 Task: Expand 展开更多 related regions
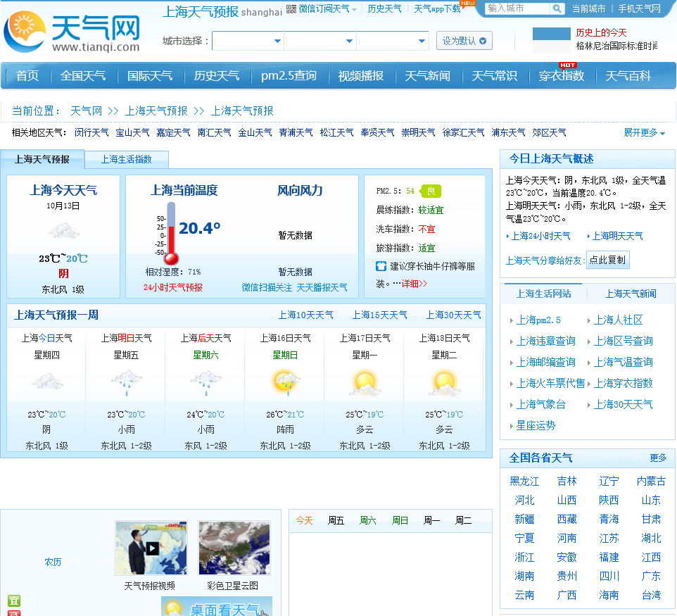pyautogui.click(x=644, y=132)
